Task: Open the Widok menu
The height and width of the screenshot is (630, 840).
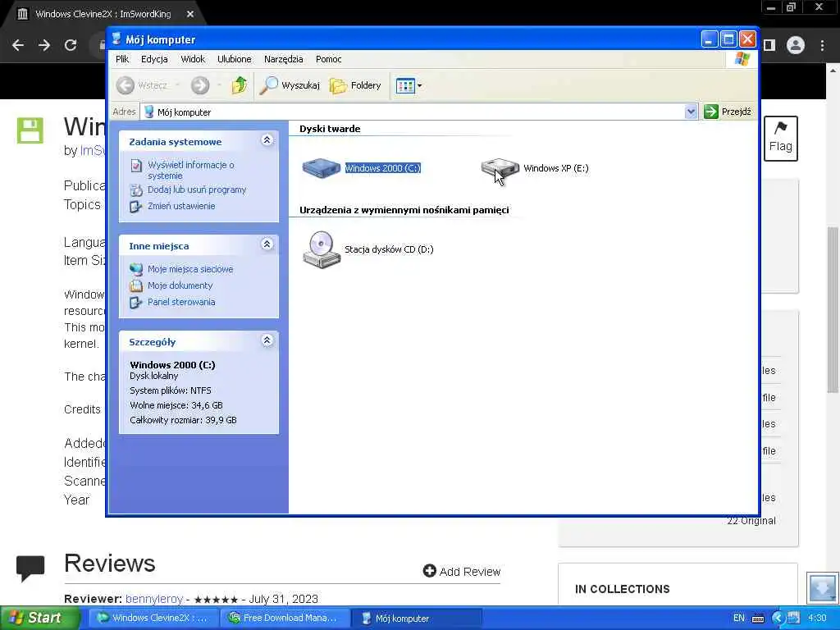Action: (x=193, y=59)
